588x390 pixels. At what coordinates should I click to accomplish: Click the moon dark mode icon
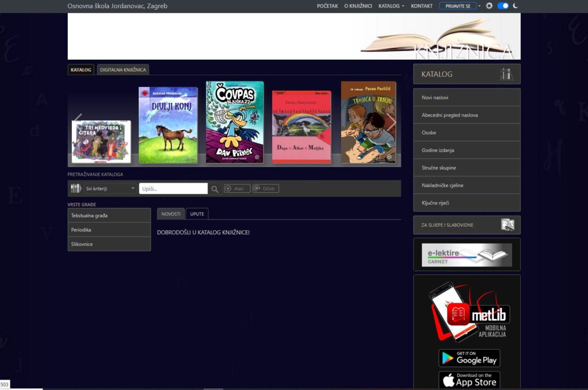point(516,6)
